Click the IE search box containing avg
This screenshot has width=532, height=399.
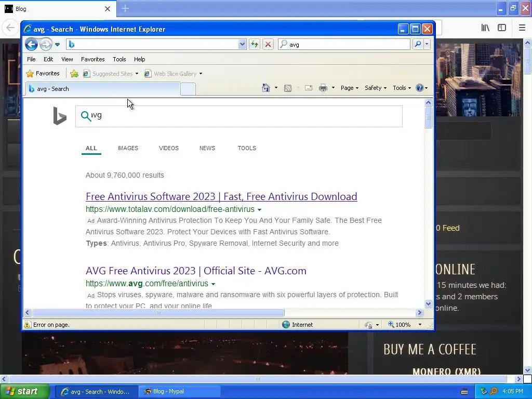coord(344,44)
